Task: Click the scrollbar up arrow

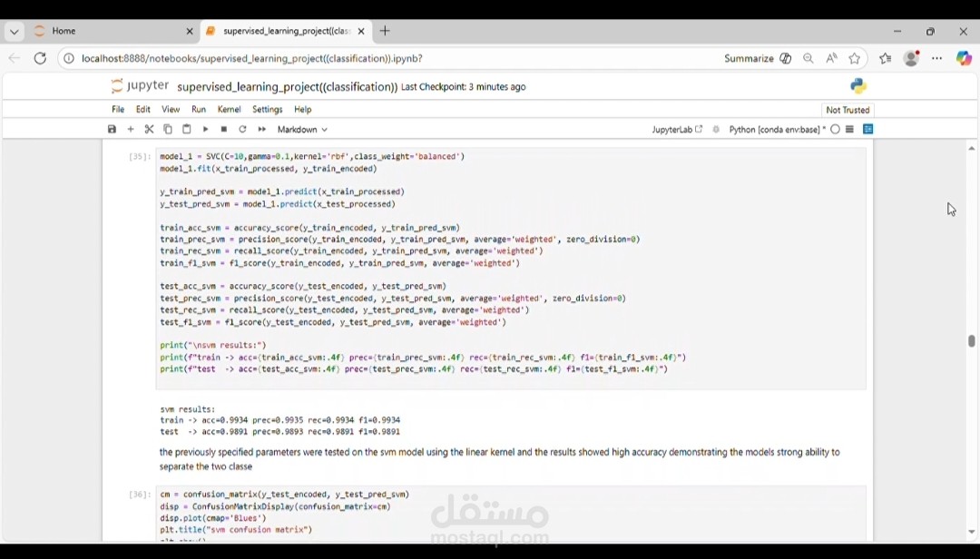Action: click(971, 148)
